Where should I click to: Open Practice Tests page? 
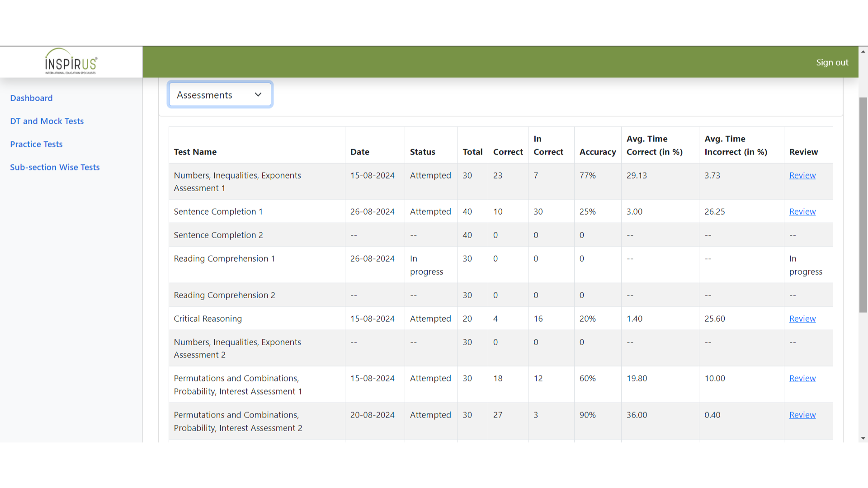tap(36, 144)
